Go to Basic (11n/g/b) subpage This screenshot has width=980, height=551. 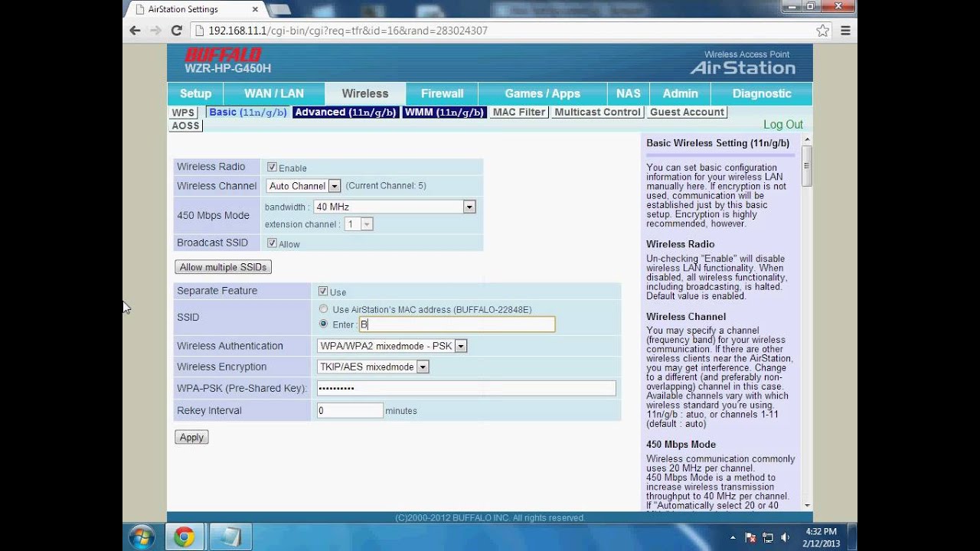247,112
